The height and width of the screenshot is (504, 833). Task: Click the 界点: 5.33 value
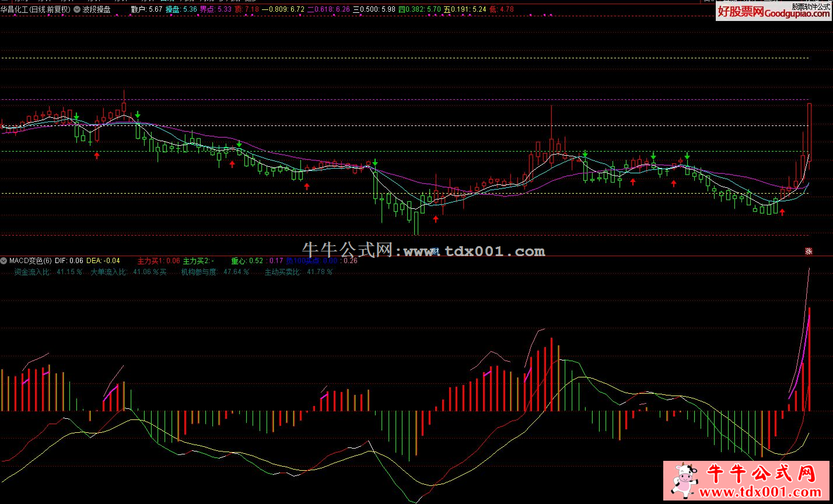point(215,9)
